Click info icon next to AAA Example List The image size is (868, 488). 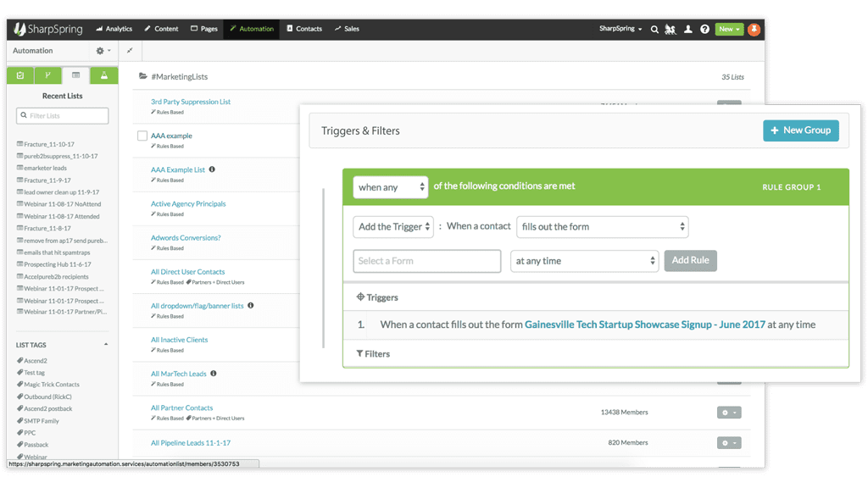pos(212,169)
